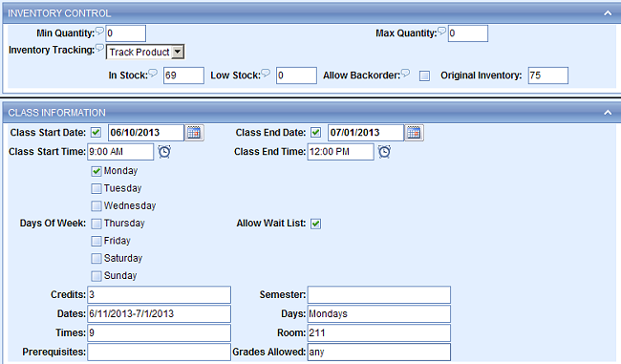Viewport: 621px width, 364px height.
Task: Click the Grades Allowed field showing any
Action: coord(379,352)
